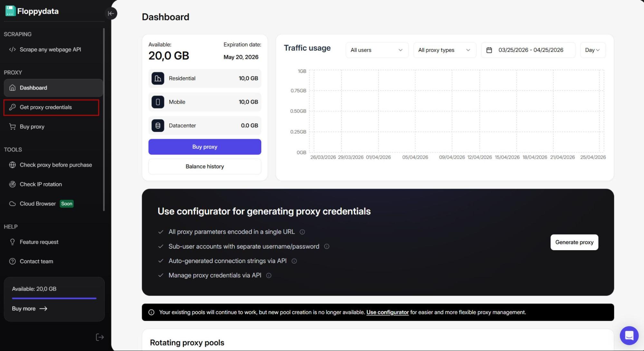Open the Day interval dropdown
Screen dimensions: 644x351
[x=592, y=50]
